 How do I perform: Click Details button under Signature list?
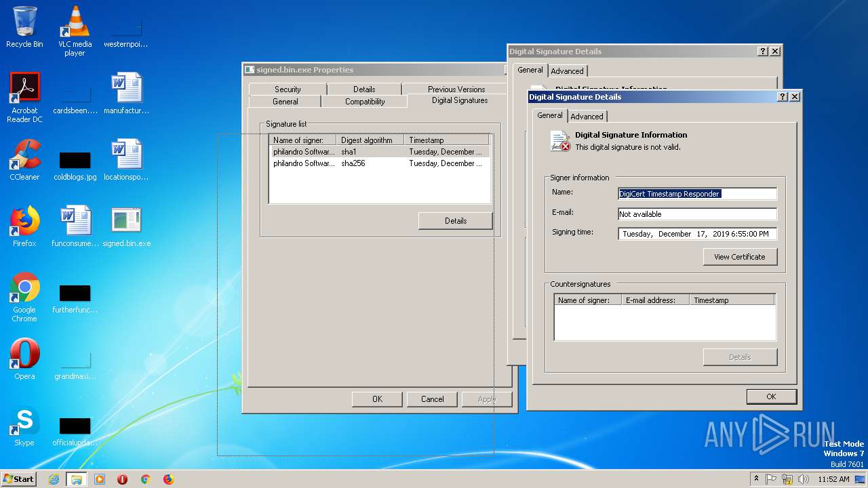(x=456, y=220)
